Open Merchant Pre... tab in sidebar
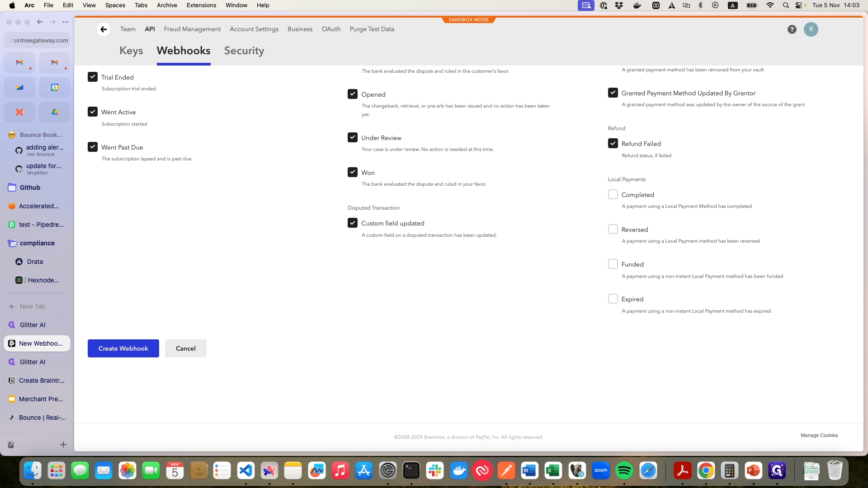Image resolution: width=868 pixels, height=488 pixels. click(37, 399)
